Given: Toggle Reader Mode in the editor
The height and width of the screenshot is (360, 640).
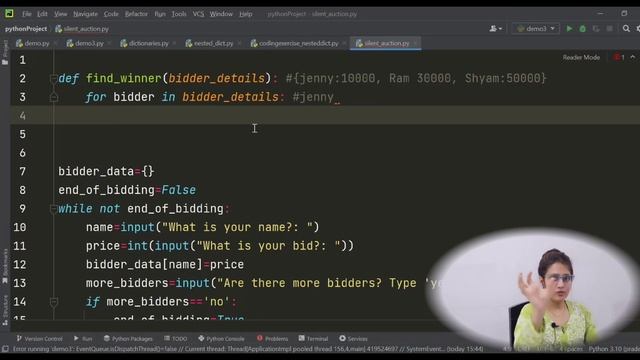Looking at the screenshot, I should (581, 58).
